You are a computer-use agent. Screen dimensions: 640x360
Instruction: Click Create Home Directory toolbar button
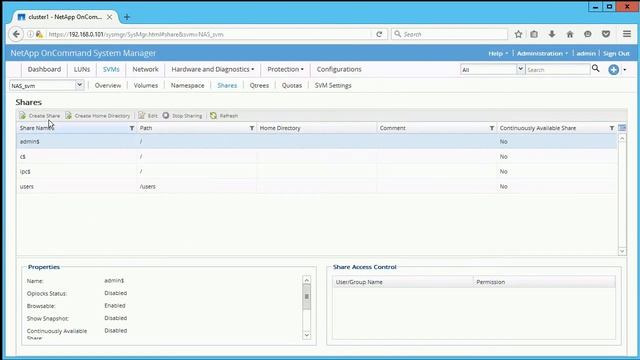click(98, 116)
